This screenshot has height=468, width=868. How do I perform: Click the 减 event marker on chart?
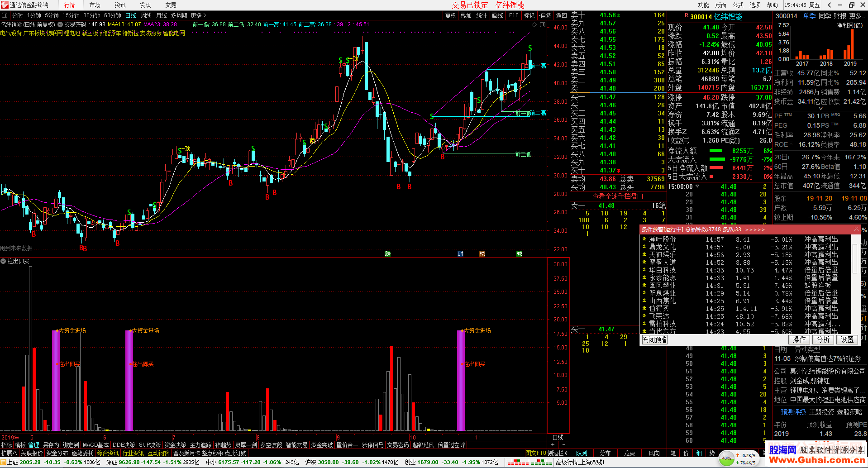[x=519, y=253]
